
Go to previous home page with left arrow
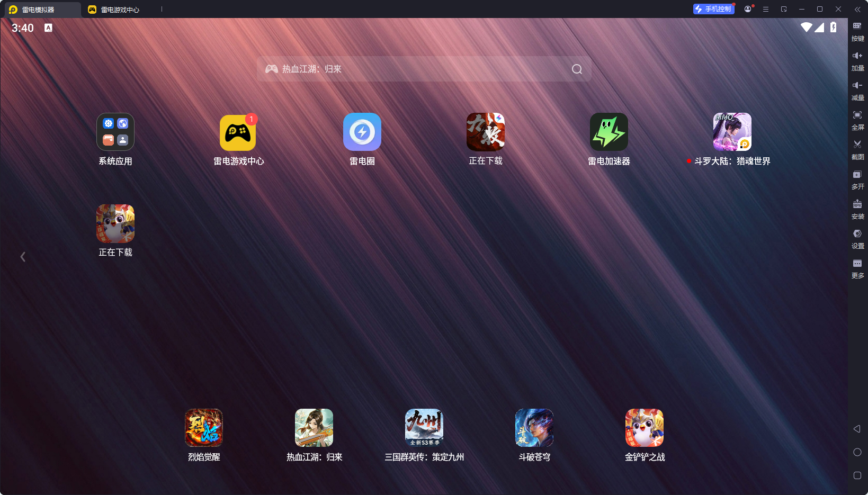pos(23,257)
